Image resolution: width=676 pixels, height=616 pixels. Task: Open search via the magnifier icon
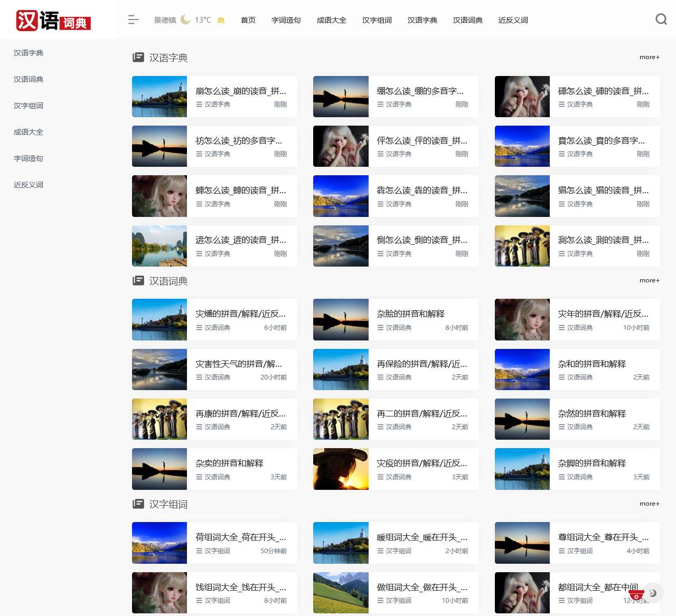click(661, 20)
